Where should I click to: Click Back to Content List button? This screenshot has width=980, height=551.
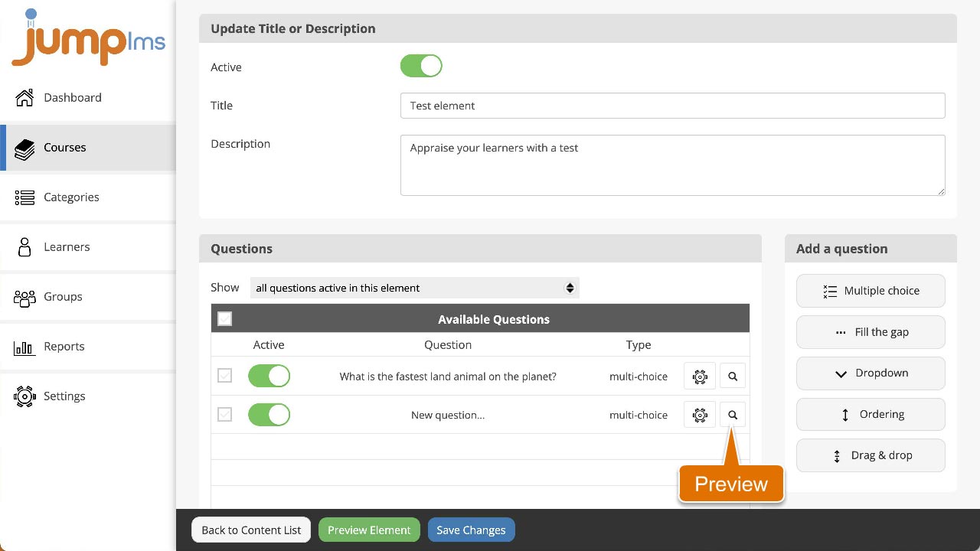[251, 530]
